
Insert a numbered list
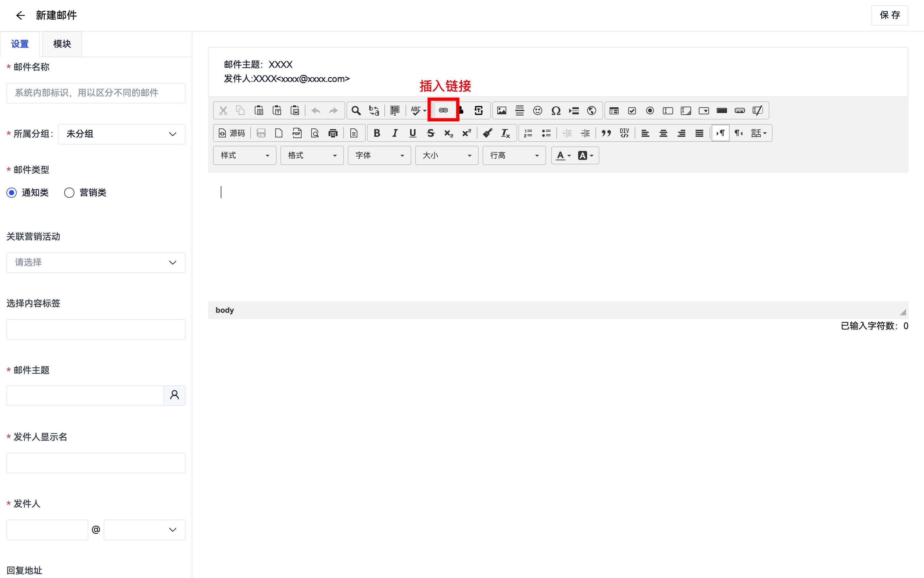(x=528, y=133)
